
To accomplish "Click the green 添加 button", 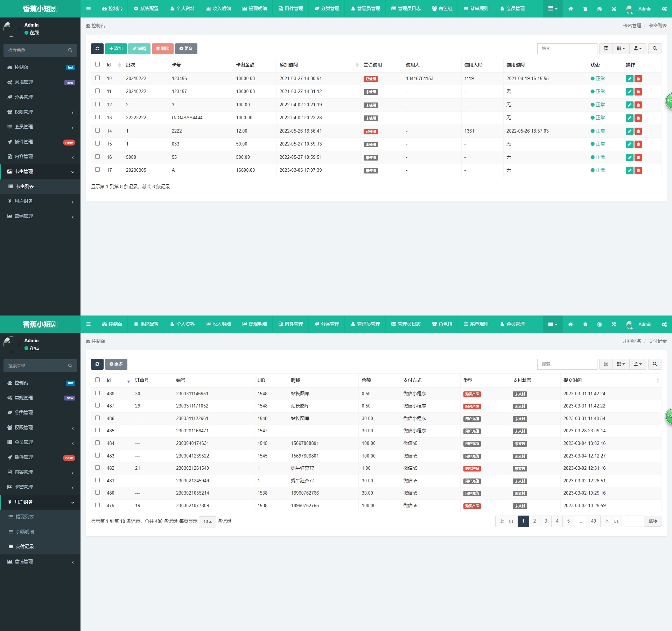I will coord(116,49).
